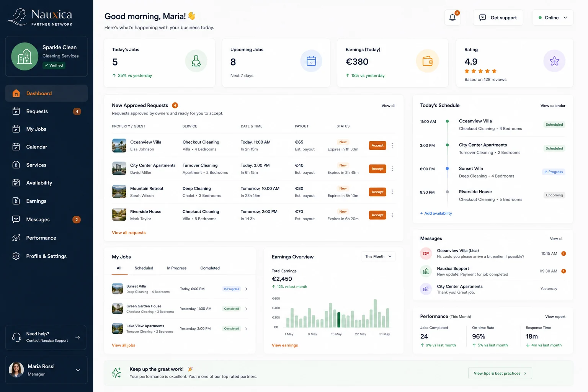
Task: Click Add availability link
Action: point(436,213)
